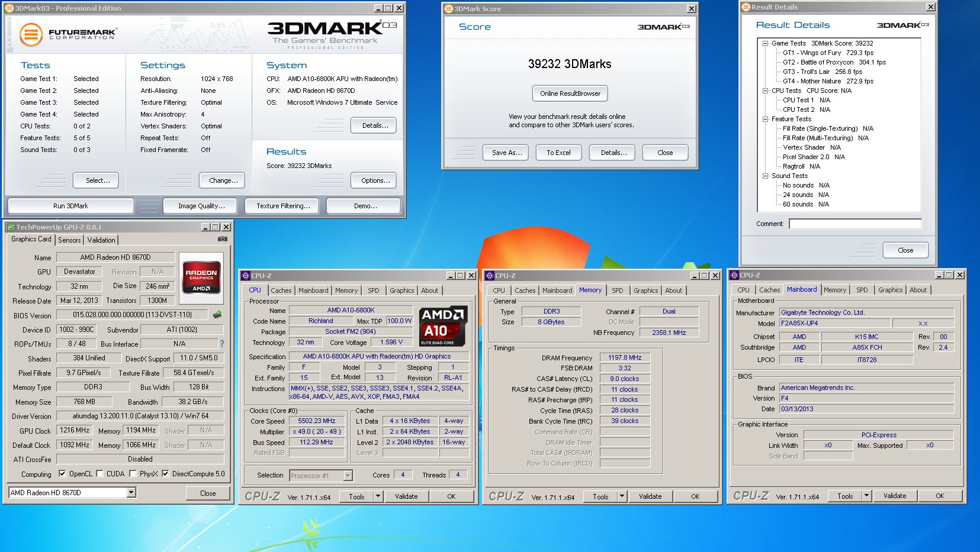Open Tools dropdown arrow in CPU-Z CPU window
Image resolution: width=980 pixels, height=552 pixels.
click(378, 496)
